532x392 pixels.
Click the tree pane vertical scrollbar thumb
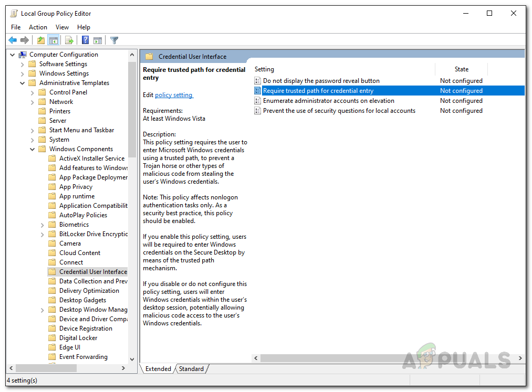[132, 109]
